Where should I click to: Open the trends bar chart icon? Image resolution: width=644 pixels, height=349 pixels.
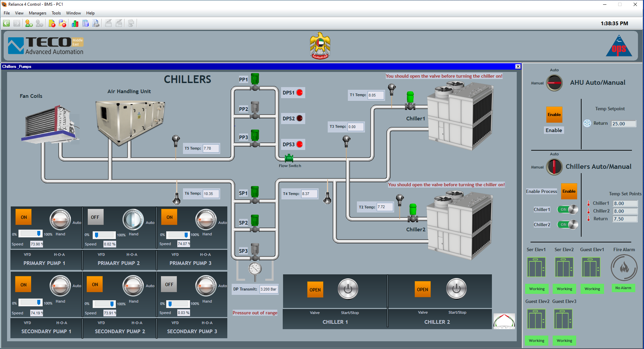pyautogui.click(x=75, y=23)
